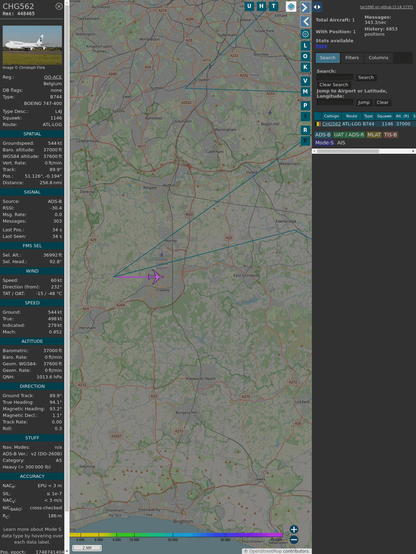The height and width of the screenshot is (554, 416).
Task: Toggle the ADS-B source filter
Action: [x=323, y=135]
